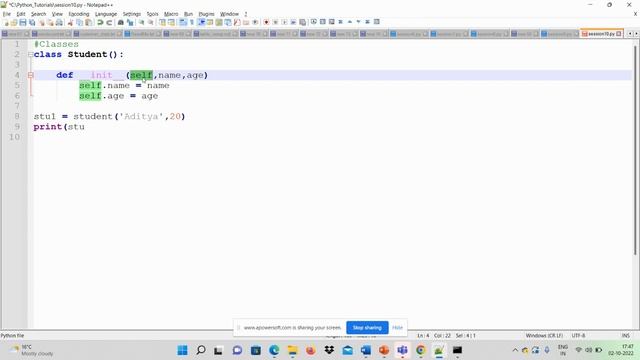Open the weather widget on taskbar

(x=32, y=350)
